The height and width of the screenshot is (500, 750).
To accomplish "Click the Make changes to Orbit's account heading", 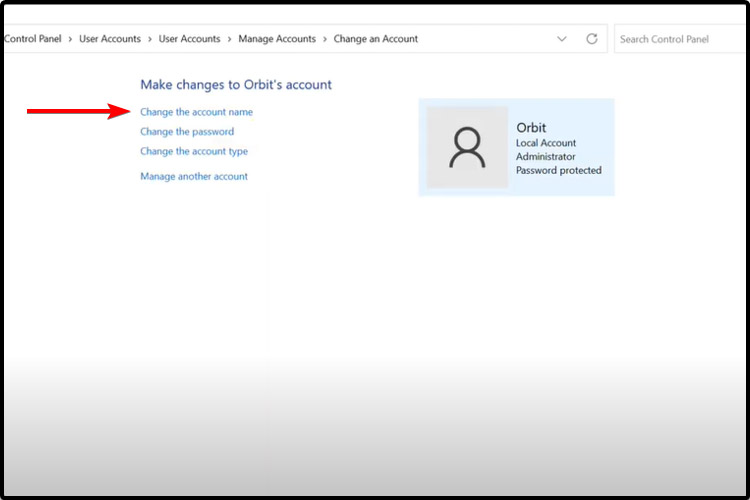I will (x=236, y=85).
